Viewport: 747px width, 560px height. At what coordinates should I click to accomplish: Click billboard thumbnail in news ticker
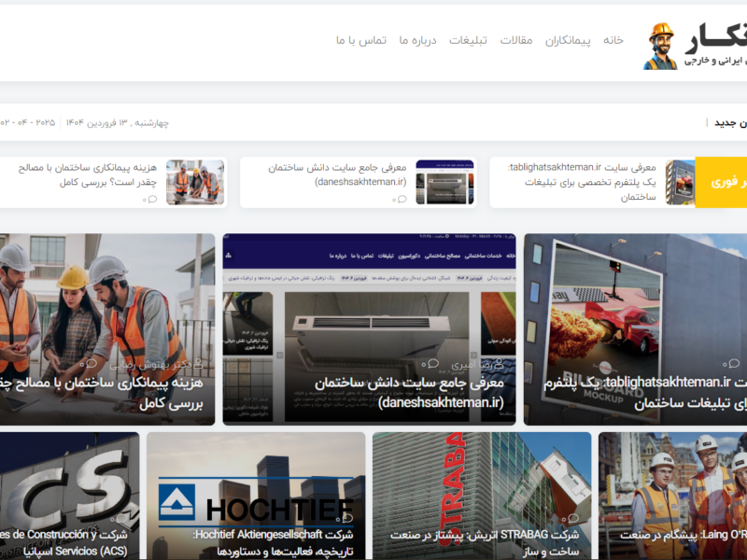tap(681, 182)
